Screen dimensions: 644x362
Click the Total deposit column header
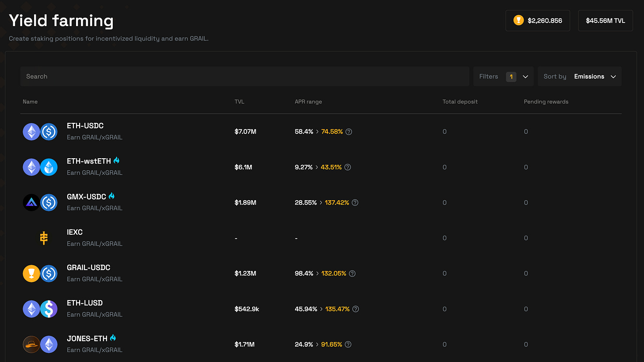[460, 102]
